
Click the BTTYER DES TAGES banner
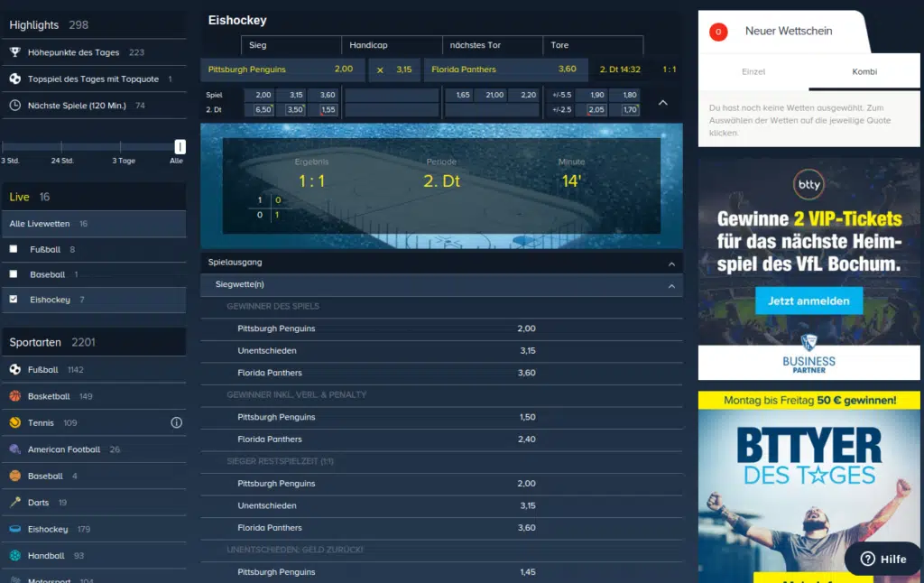808,487
